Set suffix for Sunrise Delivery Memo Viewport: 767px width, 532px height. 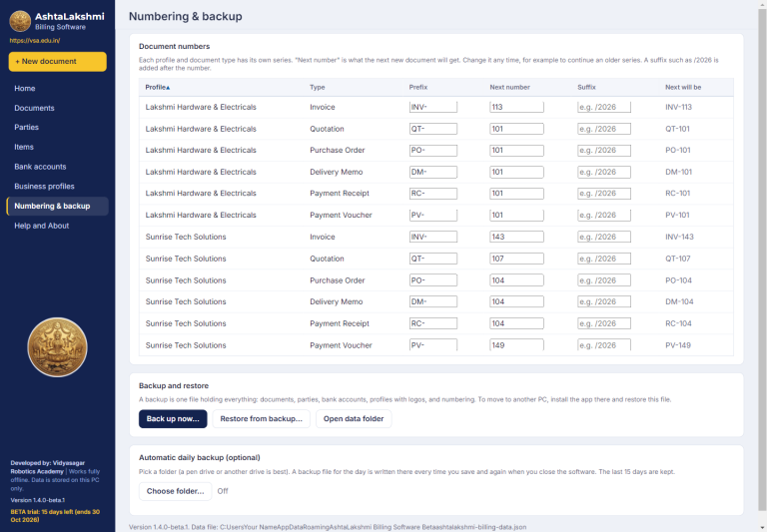tap(604, 301)
